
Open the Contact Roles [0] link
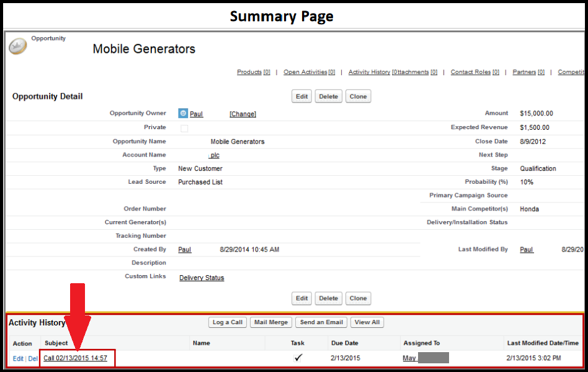[x=474, y=71]
